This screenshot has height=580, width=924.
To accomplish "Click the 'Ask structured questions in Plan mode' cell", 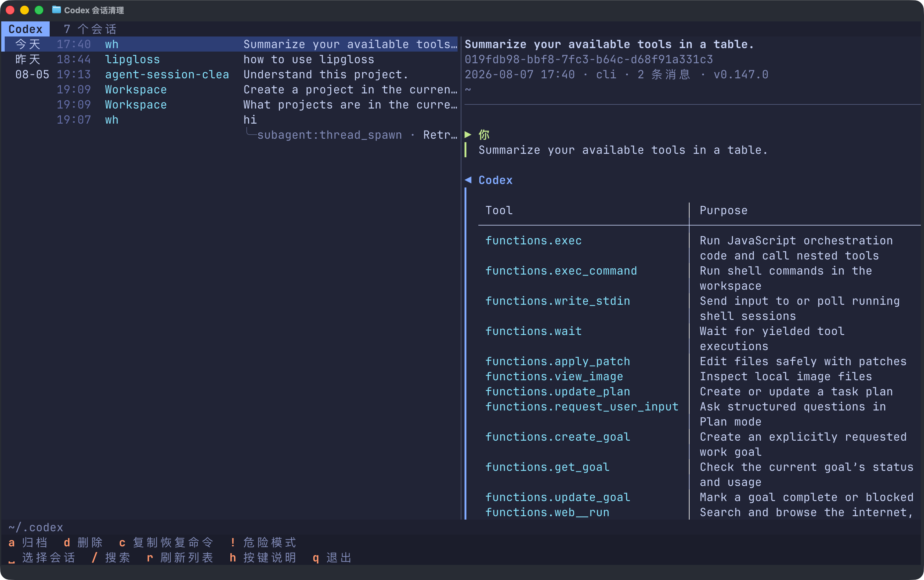I will pyautogui.click(x=793, y=414).
